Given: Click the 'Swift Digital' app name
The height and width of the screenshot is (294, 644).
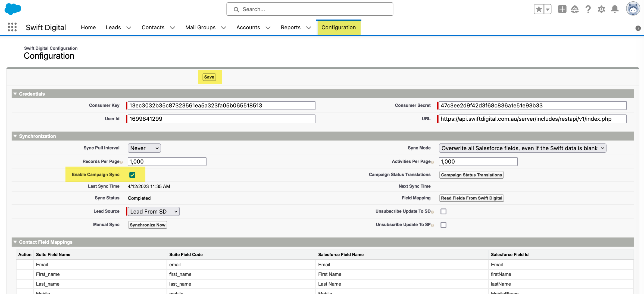Looking at the screenshot, I should (x=46, y=27).
